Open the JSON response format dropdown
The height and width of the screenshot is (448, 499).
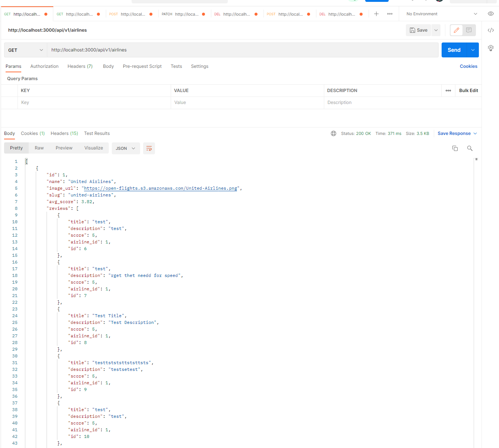coord(126,148)
